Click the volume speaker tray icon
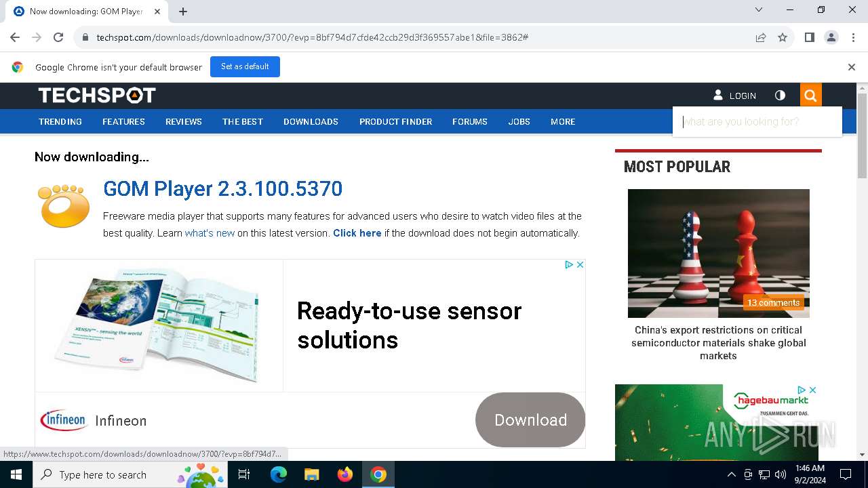Viewport: 868px width, 488px height. click(x=781, y=474)
